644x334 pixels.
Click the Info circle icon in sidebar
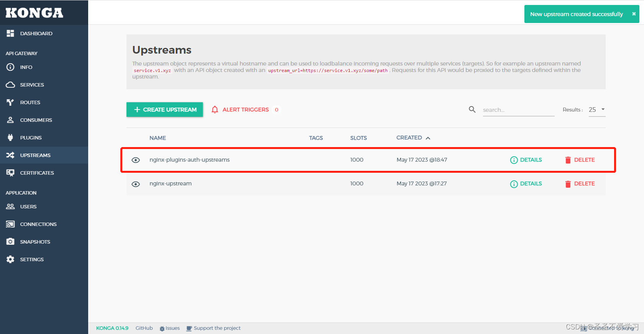click(x=10, y=67)
